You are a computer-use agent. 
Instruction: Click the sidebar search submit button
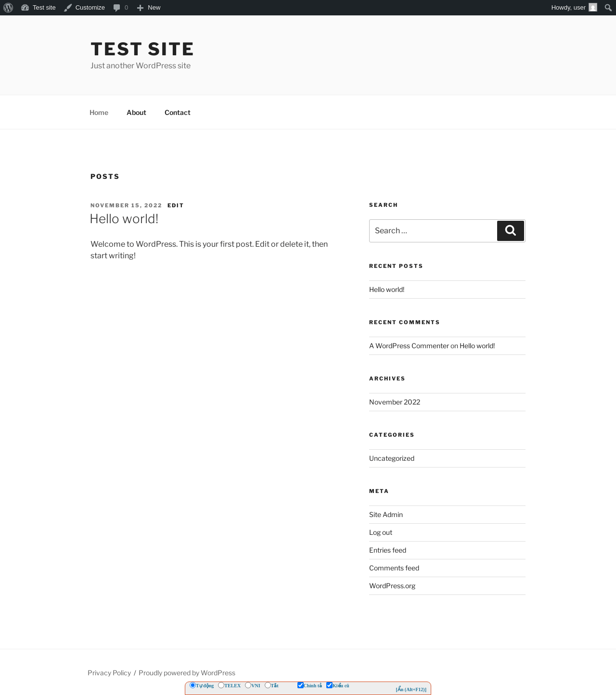point(511,231)
